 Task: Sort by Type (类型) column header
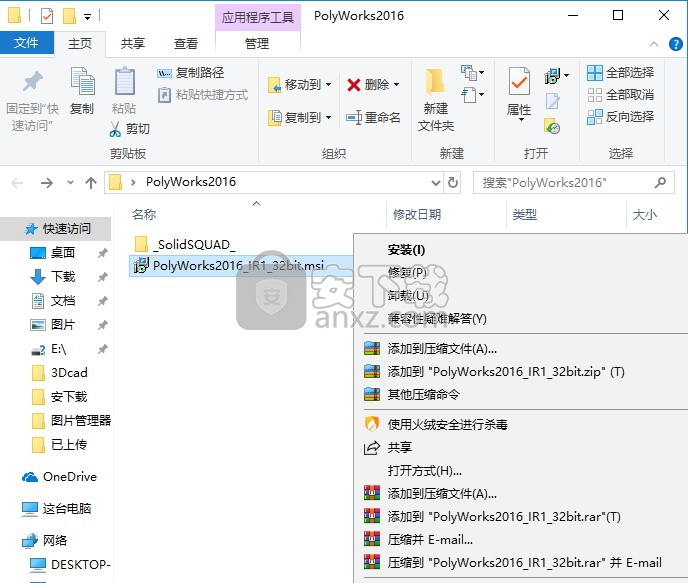click(x=525, y=215)
